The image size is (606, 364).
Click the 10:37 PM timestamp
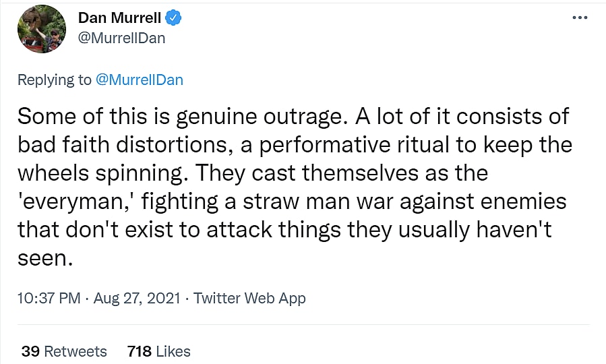click(x=49, y=298)
